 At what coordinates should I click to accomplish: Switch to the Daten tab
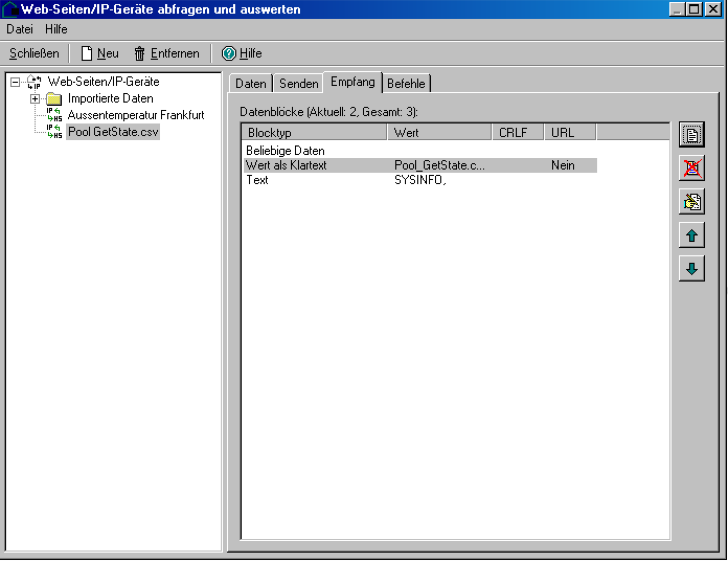(x=251, y=84)
